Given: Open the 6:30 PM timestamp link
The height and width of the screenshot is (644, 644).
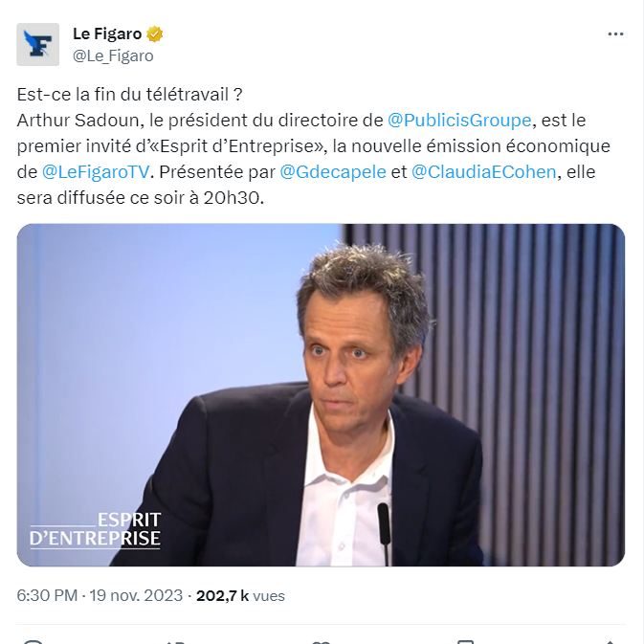Looking at the screenshot, I should pyautogui.click(x=47, y=595).
